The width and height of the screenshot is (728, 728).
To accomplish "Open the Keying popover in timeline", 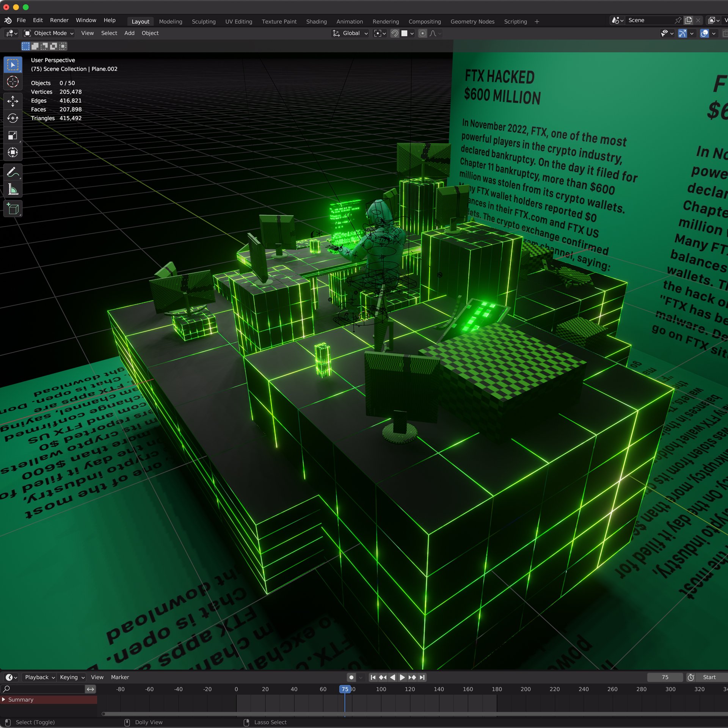I will tap(72, 677).
